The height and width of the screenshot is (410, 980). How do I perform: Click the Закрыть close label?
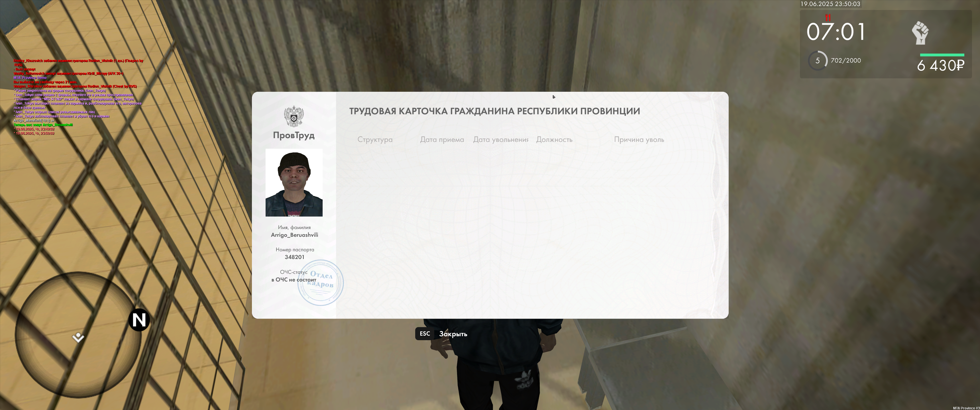click(x=453, y=334)
